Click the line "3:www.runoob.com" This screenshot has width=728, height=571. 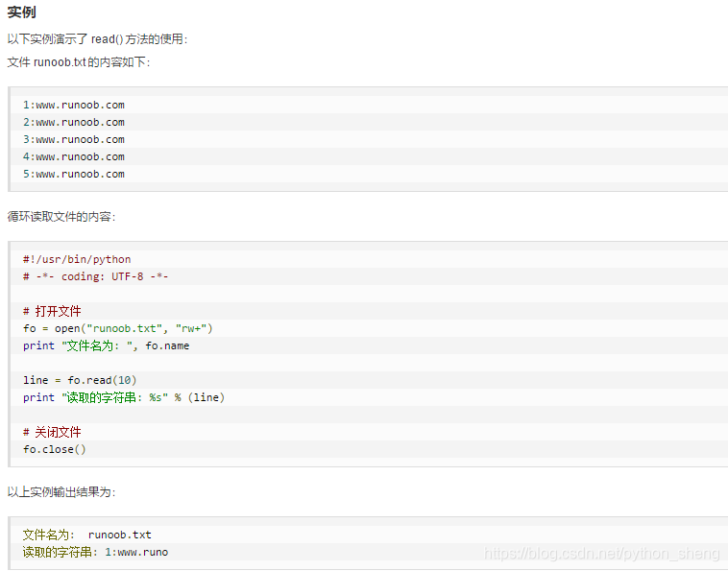74,139
